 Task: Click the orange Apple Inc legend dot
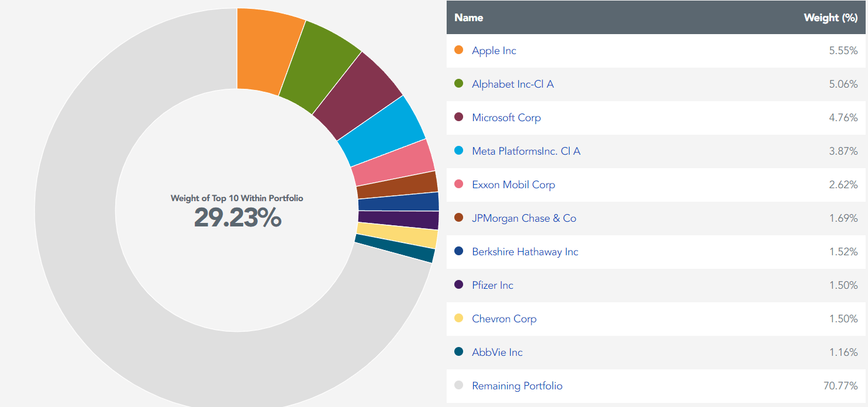click(459, 51)
